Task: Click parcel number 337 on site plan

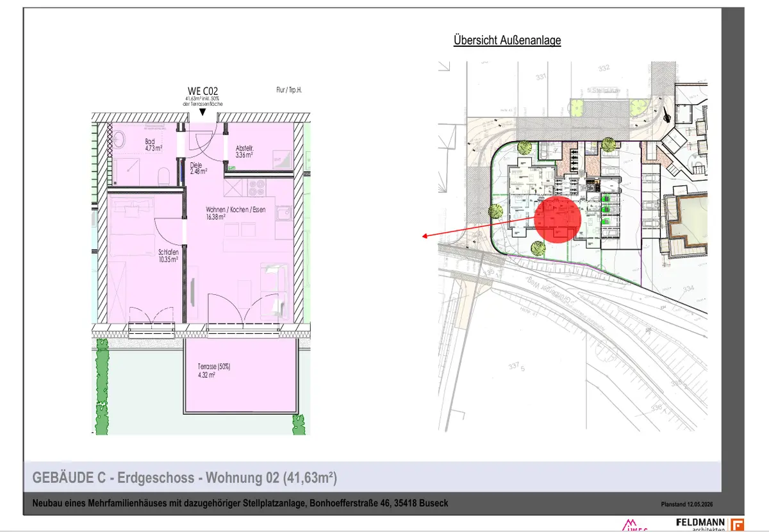Action: point(514,366)
